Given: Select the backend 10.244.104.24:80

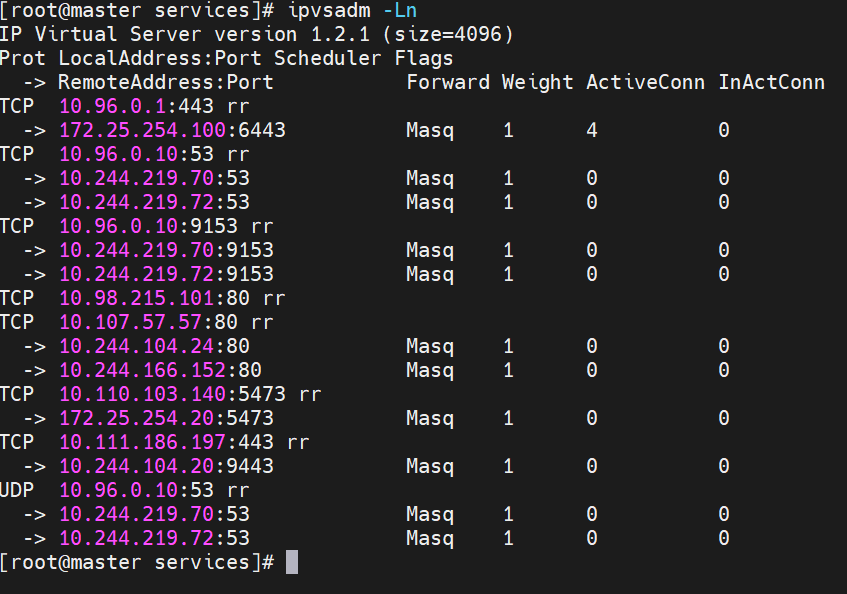Looking at the screenshot, I should [154, 346].
